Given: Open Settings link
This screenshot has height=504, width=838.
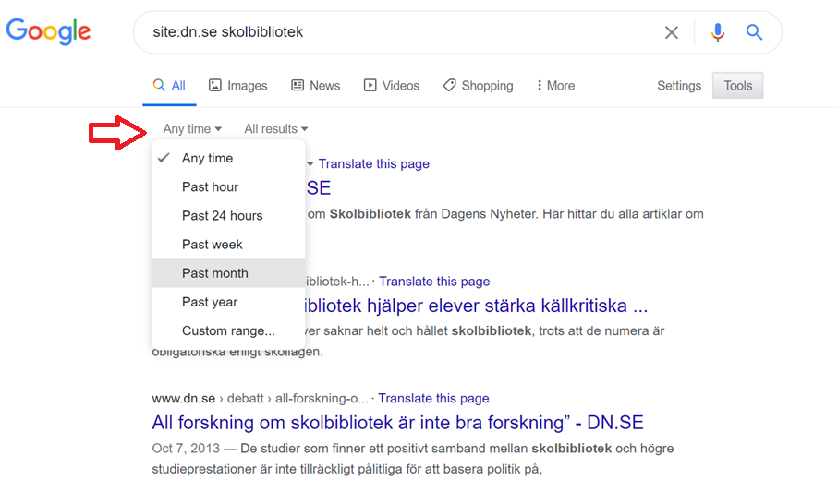Looking at the screenshot, I should (x=679, y=86).
